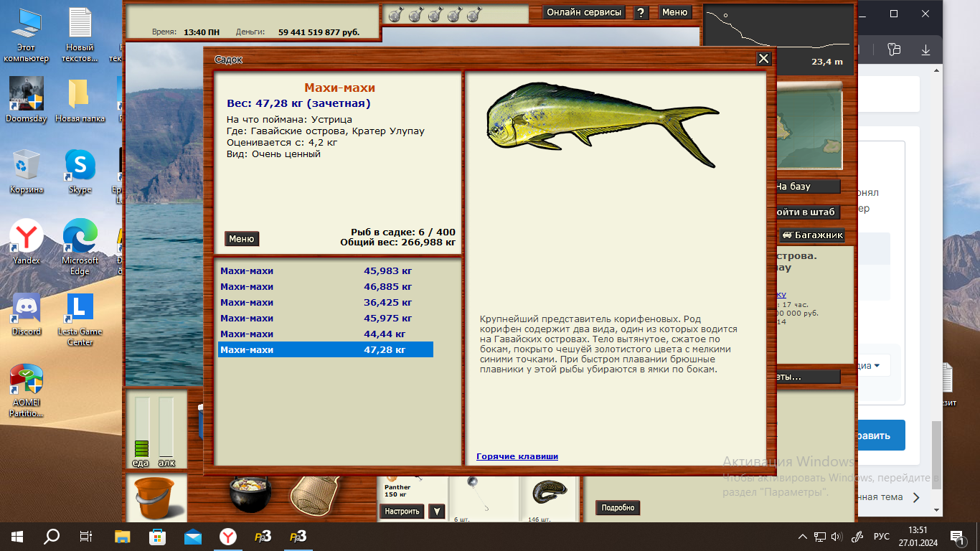The width and height of the screenshot is (980, 551).
Task: Open Этот компьютер desktop icon
Action: tap(26, 34)
